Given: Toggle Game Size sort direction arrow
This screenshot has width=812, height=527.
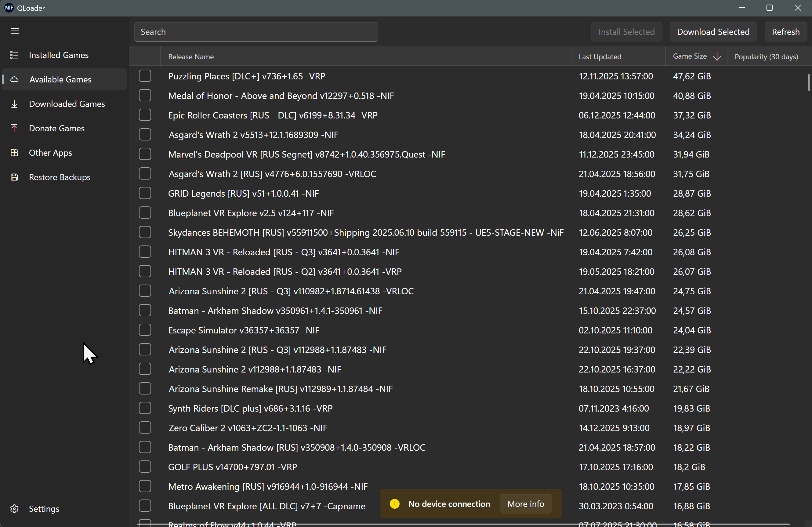Looking at the screenshot, I should 717,56.
